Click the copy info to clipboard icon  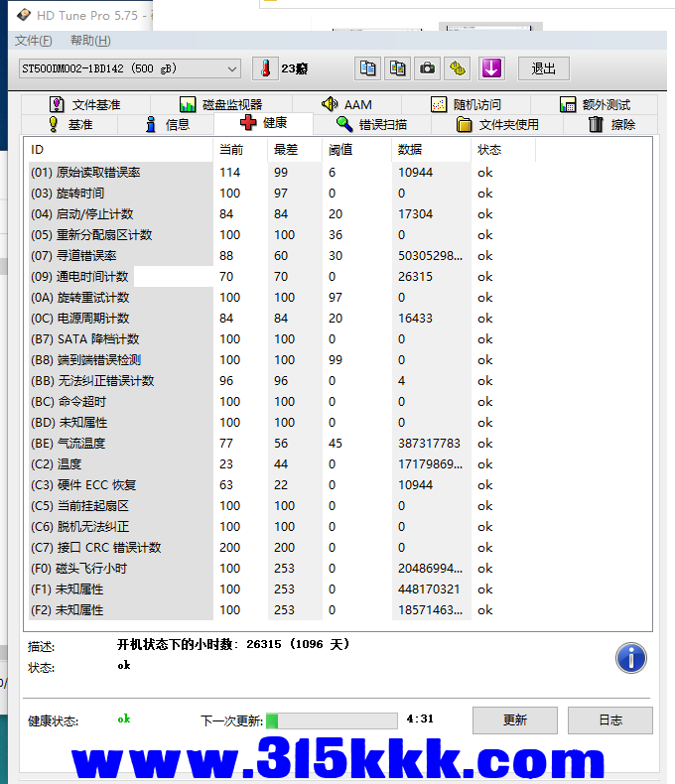(368, 68)
